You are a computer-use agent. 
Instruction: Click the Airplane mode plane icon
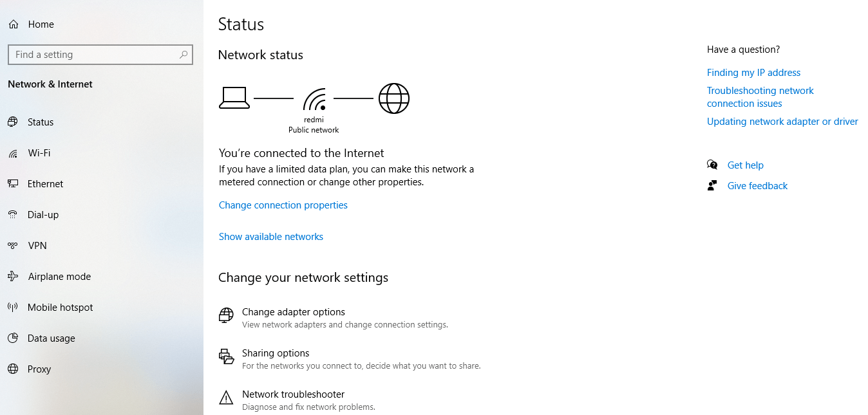13,277
